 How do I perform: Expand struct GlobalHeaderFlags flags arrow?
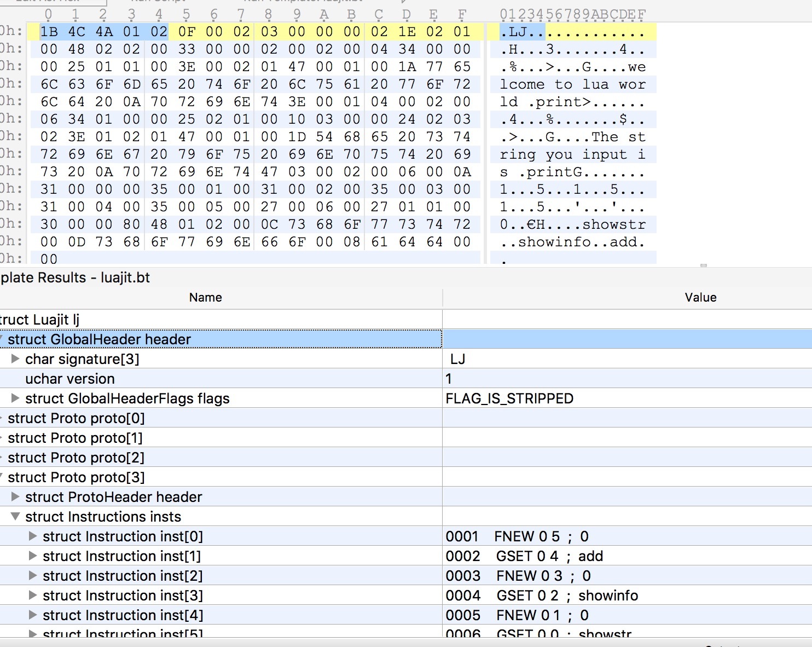tap(15, 398)
